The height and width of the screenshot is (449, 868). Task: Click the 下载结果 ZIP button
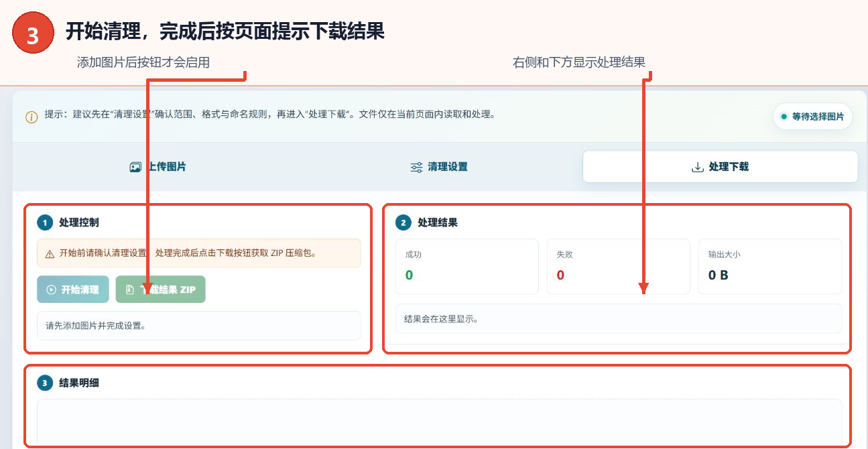tap(160, 290)
